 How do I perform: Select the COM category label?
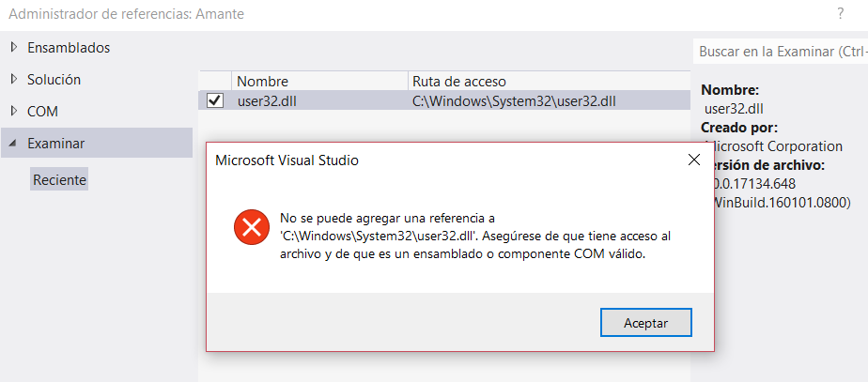[x=42, y=112]
